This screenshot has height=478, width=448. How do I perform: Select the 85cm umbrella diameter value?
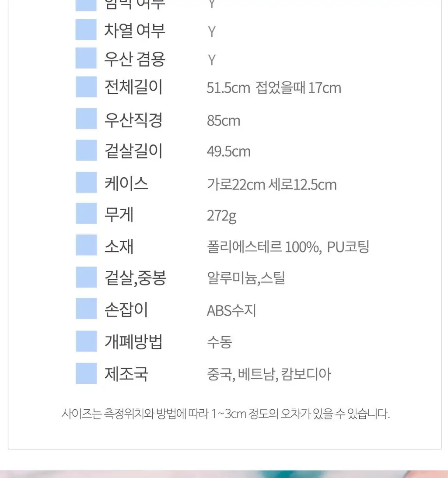pos(224,121)
